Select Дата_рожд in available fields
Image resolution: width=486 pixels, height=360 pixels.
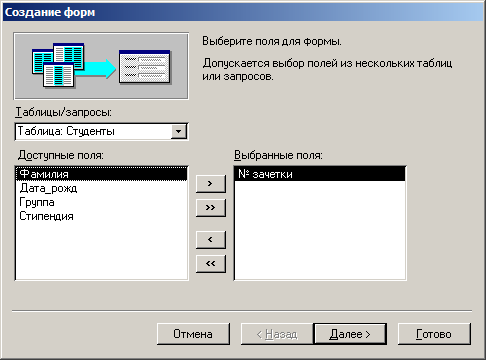coord(101,188)
